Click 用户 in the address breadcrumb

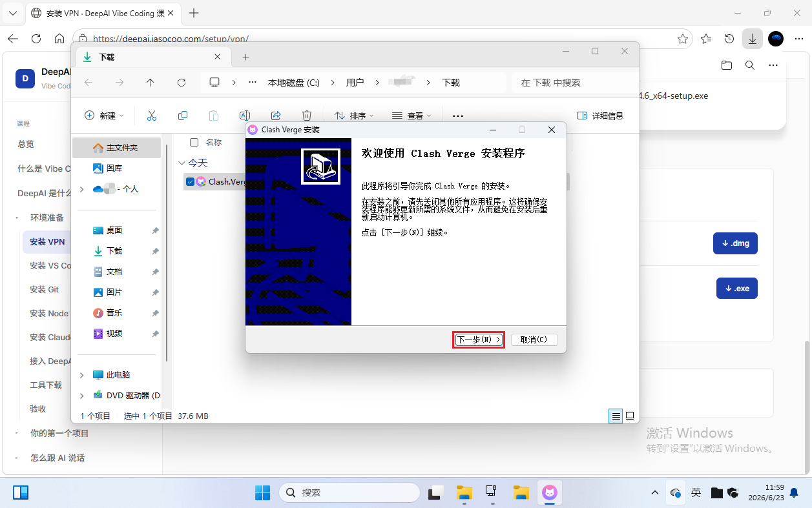355,83
